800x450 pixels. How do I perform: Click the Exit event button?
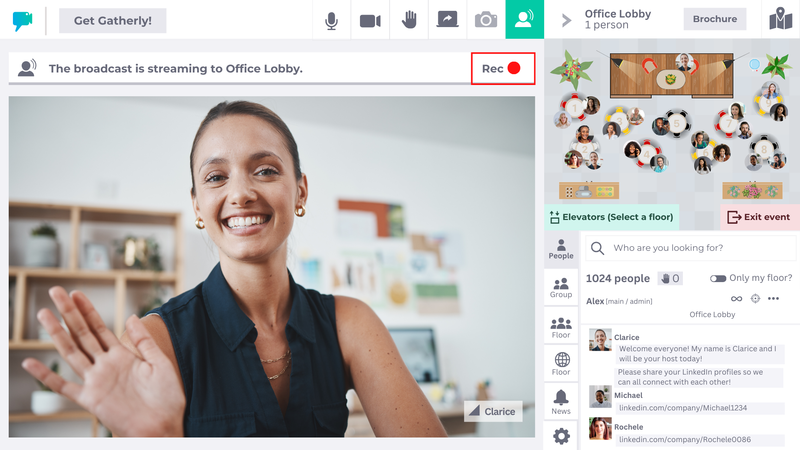(x=759, y=217)
